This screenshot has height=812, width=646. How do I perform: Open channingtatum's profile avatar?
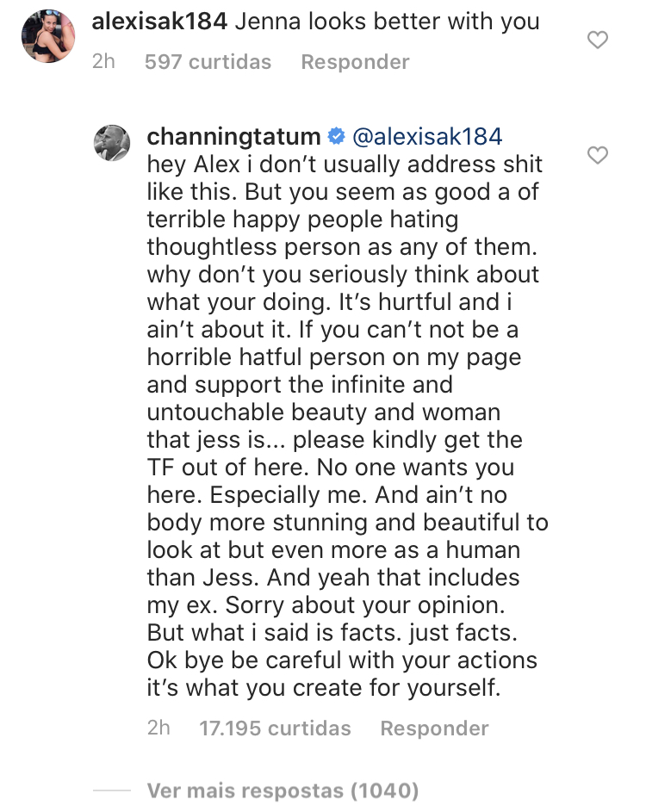(x=112, y=142)
